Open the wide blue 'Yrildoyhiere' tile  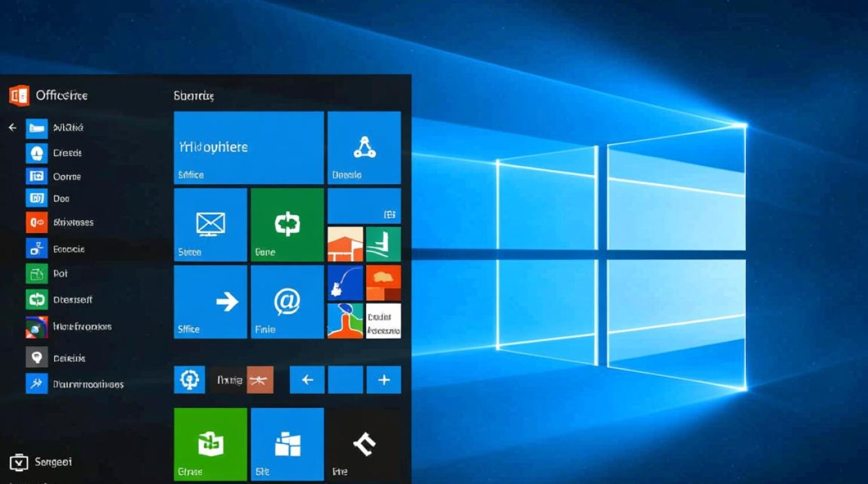[249, 148]
